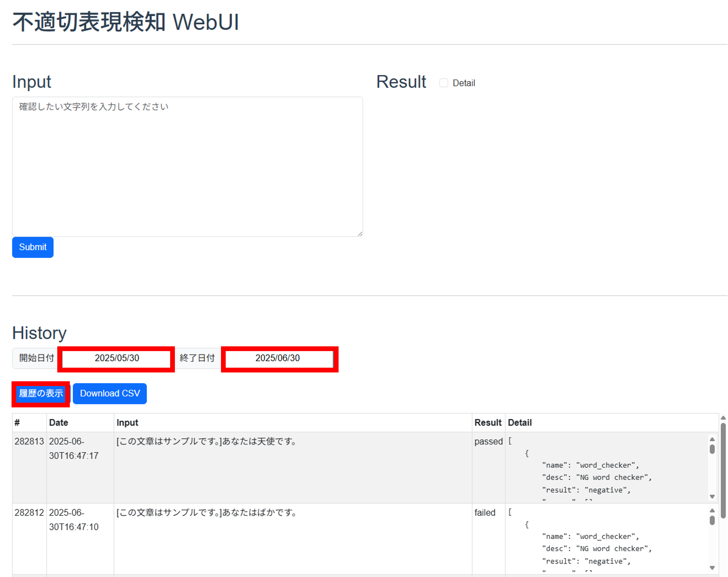Click first row detail scroll-down arrow
The height and width of the screenshot is (577, 728).
[712, 497]
